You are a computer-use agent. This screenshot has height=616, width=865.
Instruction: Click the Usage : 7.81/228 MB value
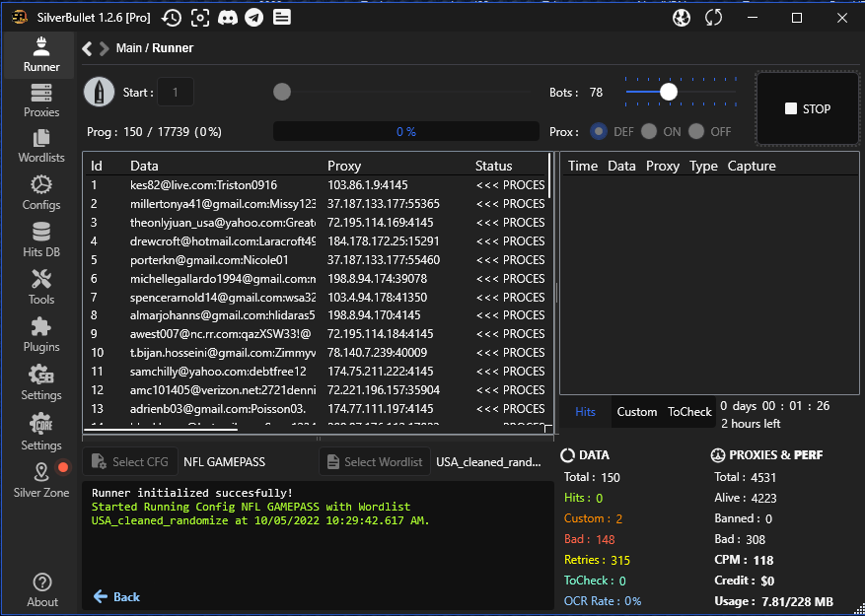click(773, 601)
